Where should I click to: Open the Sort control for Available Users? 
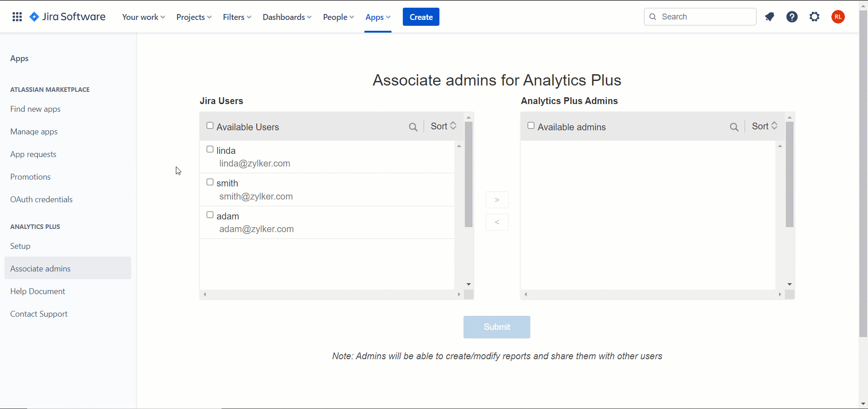click(x=443, y=126)
